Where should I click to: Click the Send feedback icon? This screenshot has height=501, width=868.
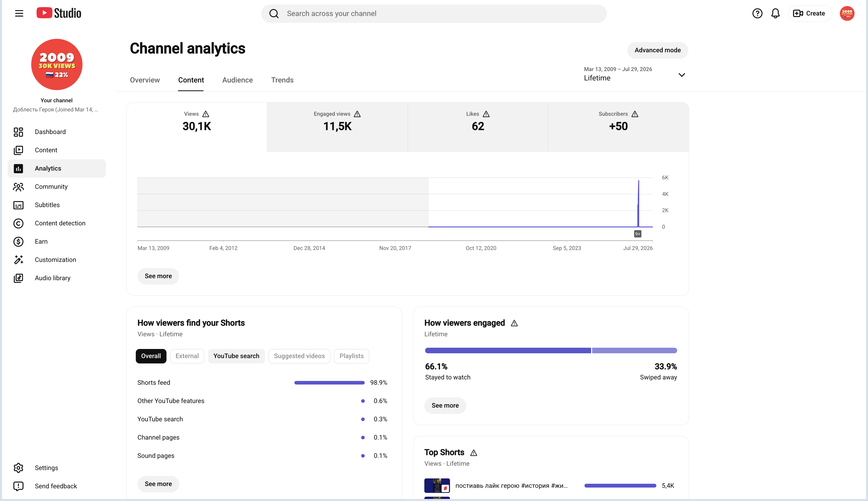(x=18, y=486)
